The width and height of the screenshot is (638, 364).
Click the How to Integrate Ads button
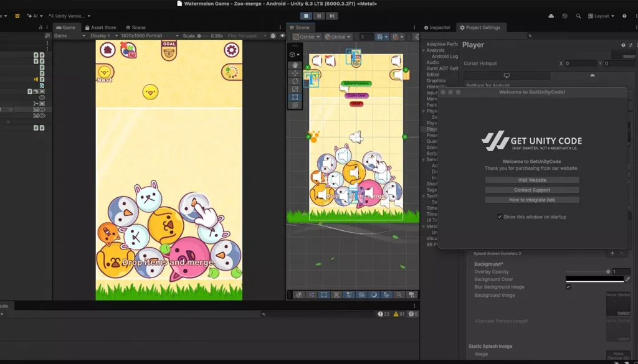point(531,200)
